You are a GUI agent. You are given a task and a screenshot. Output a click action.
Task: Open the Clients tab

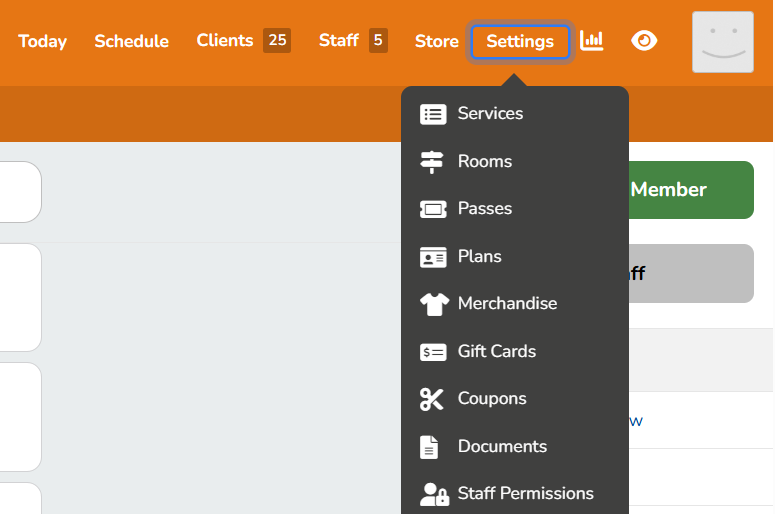(x=225, y=41)
